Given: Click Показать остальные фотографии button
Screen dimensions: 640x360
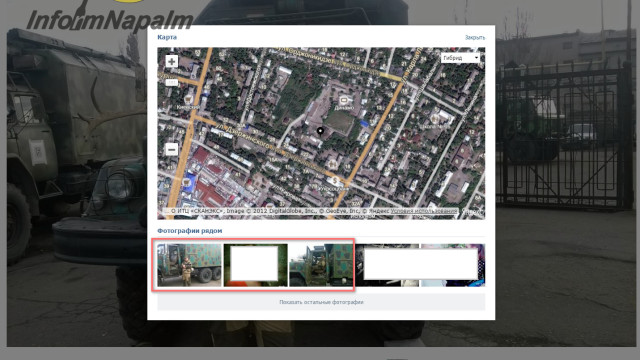Looking at the screenshot, I should click(x=321, y=302).
